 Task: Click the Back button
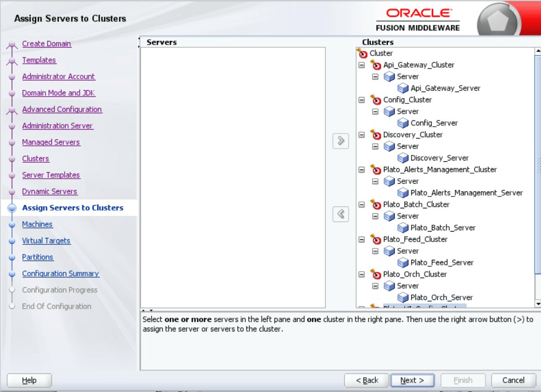coord(367,380)
